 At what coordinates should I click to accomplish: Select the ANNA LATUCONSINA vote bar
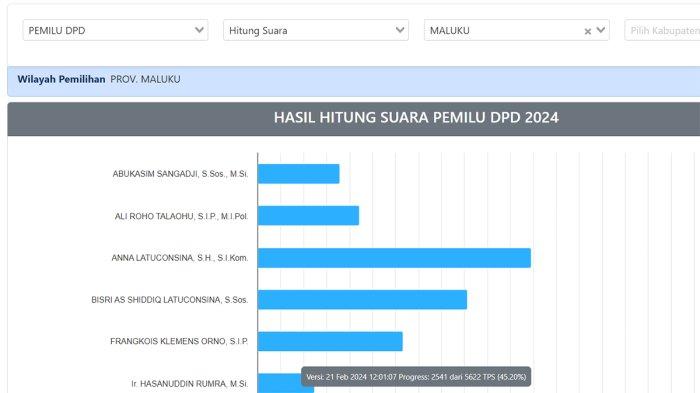(394, 258)
